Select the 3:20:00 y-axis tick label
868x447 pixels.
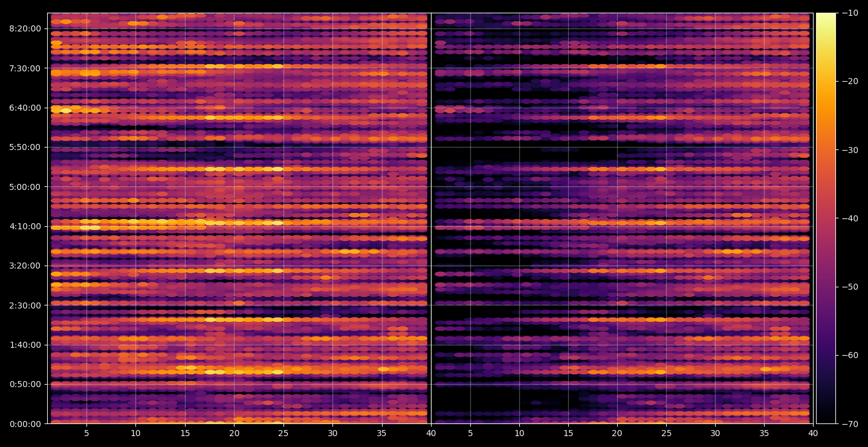tap(25, 266)
